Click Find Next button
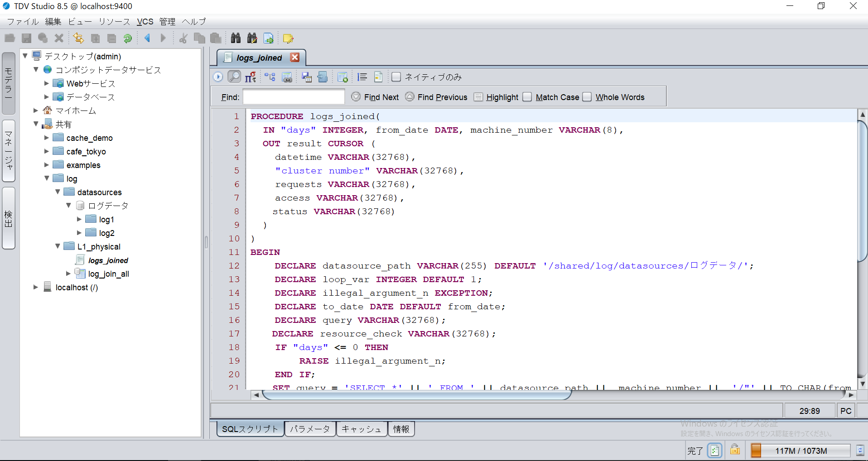868x461 pixels. click(375, 97)
